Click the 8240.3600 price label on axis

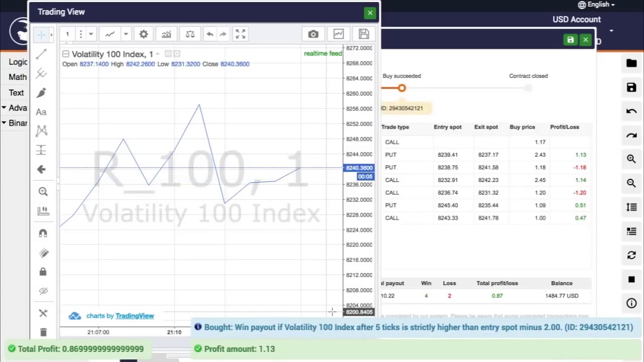359,168
